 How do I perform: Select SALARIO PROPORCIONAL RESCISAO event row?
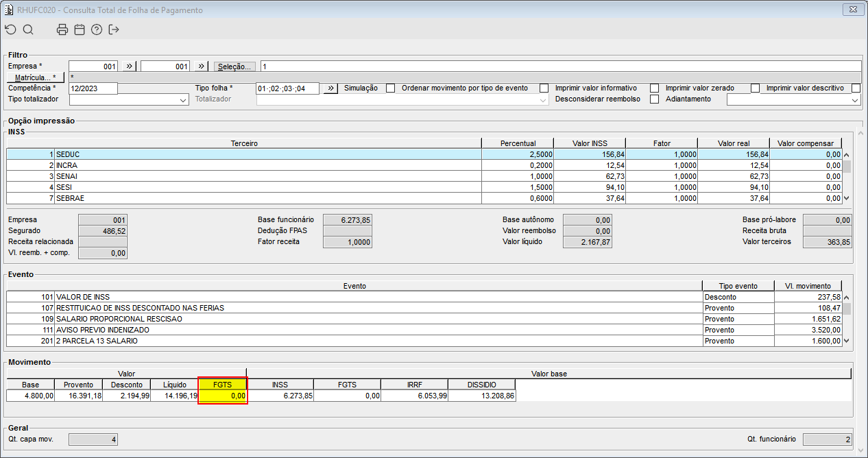424,319
